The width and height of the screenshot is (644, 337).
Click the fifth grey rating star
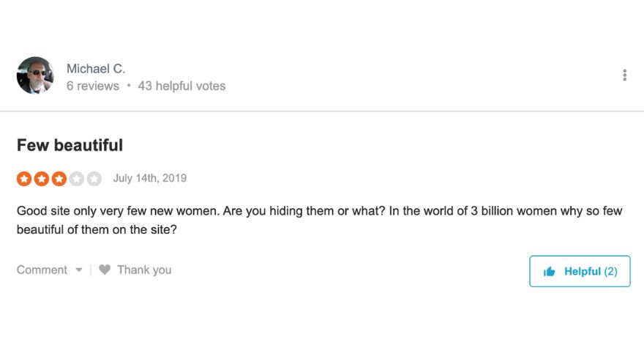point(94,179)
